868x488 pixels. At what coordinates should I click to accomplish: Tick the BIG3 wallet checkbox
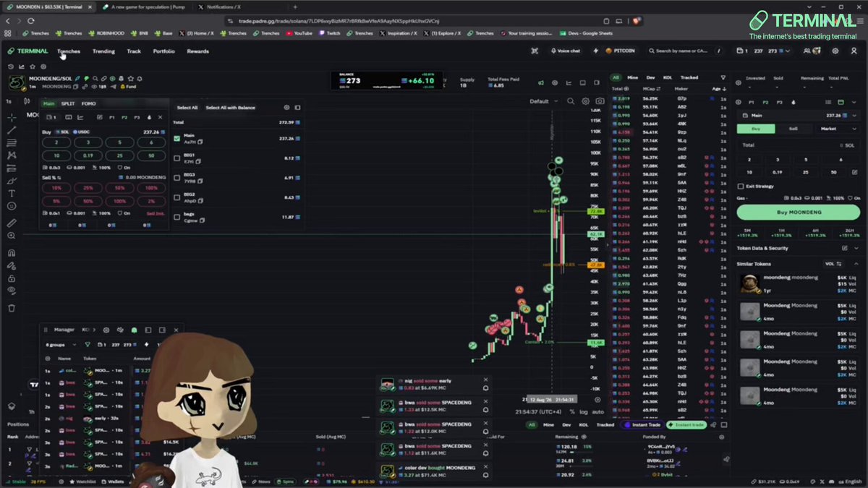[177, 177]
